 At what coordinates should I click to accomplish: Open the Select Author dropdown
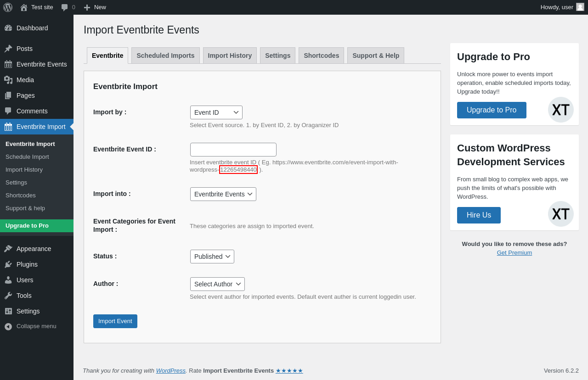(x=217, y=284)
